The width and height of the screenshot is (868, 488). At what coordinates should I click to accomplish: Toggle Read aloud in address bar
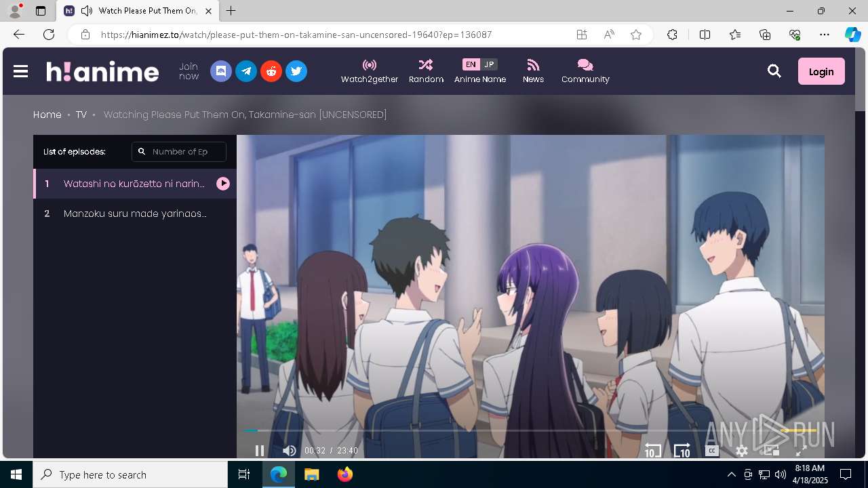609,35
